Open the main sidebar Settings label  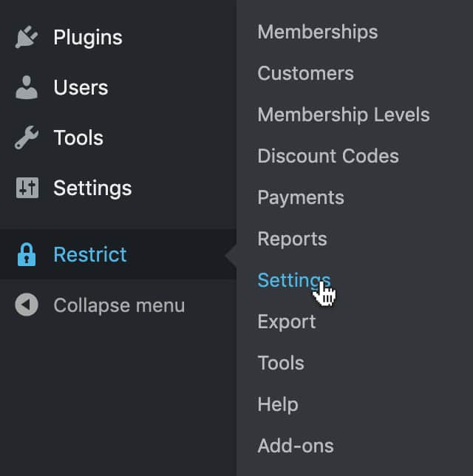point(92,188)
